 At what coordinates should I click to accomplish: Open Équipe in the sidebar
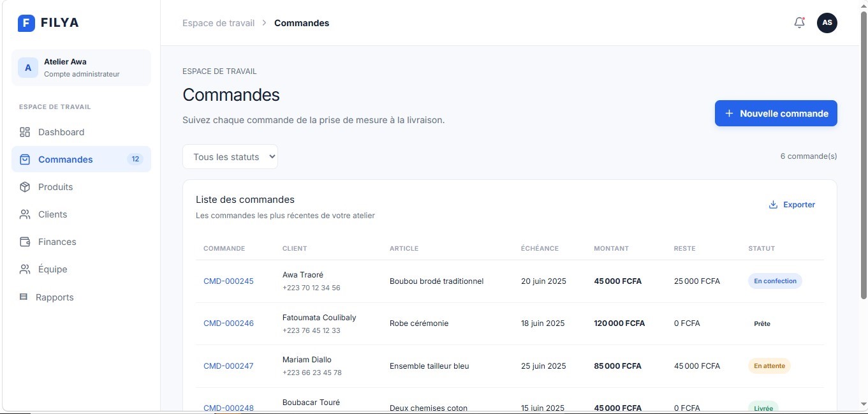pos(82,269)
